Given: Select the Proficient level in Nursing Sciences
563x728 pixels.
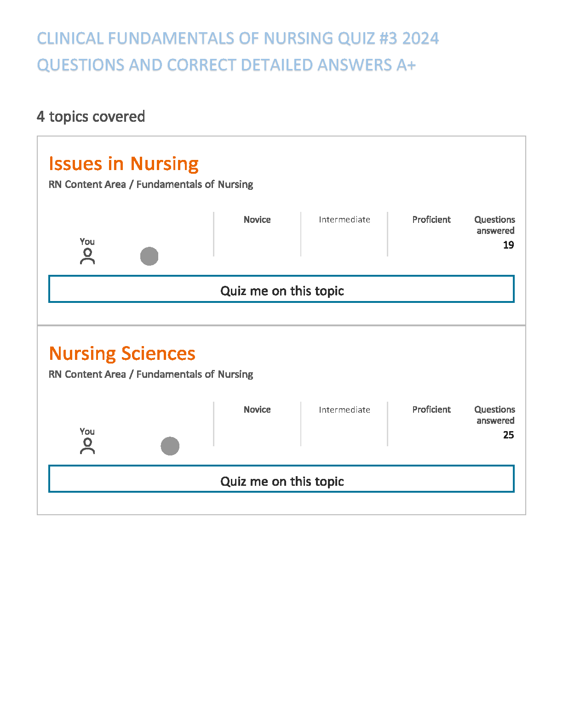Looking at the screenshot, I should pos(431,409).
